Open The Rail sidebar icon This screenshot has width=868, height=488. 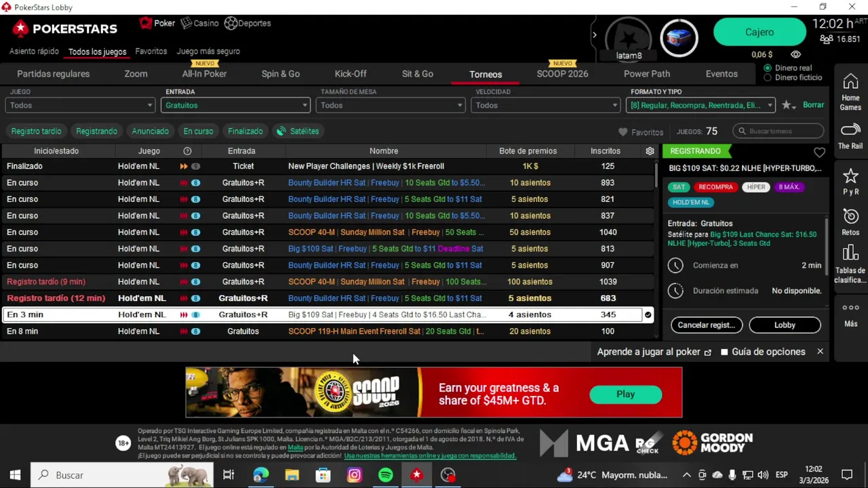click(x=850, y=129)
